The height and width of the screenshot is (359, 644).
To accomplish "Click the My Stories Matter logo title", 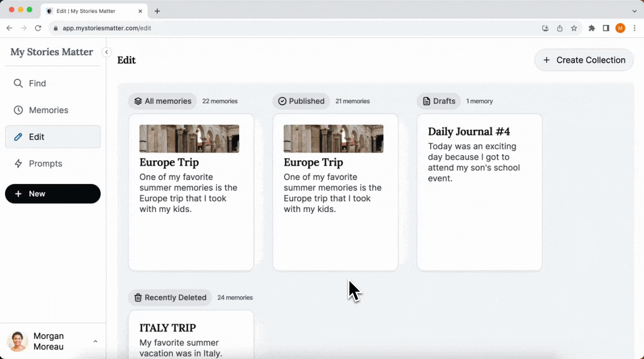I will [52, 52].
